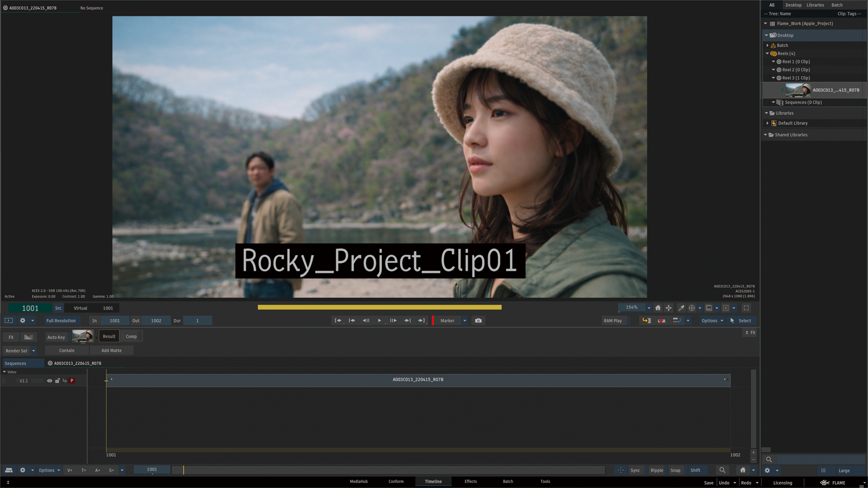Enter full screen viewer mode
Viewport: 868px width, 488px height.
746,308
